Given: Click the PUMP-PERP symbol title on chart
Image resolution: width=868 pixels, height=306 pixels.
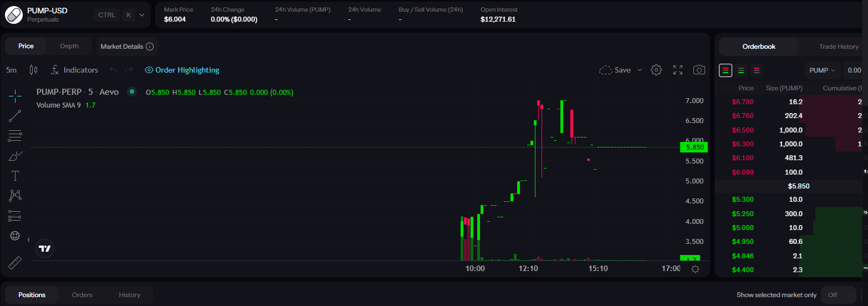Looking at the screenshot, I should 77,92.
